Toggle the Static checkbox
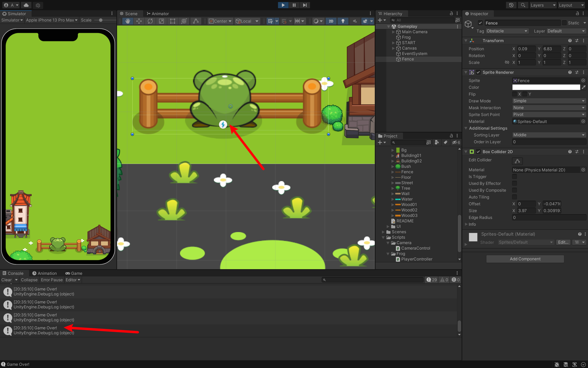588x368 pixels. pos(564,23)
